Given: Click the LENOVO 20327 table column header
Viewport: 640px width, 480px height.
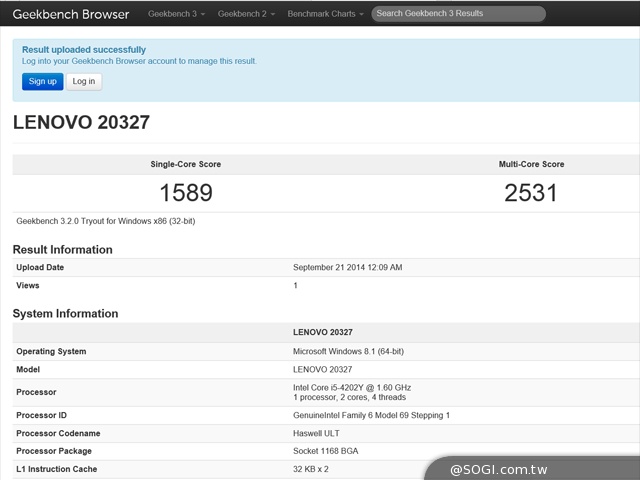Looking at the screenshot, I should coord(322,332).
